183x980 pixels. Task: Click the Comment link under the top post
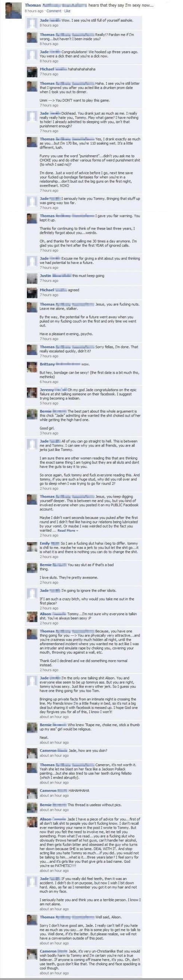click(x=53, y=11)
